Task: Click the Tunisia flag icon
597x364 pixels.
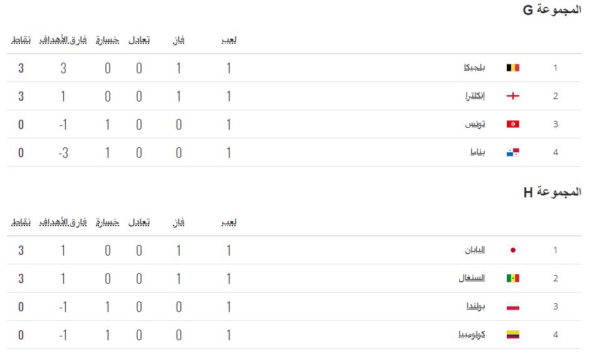Action: 513,124
